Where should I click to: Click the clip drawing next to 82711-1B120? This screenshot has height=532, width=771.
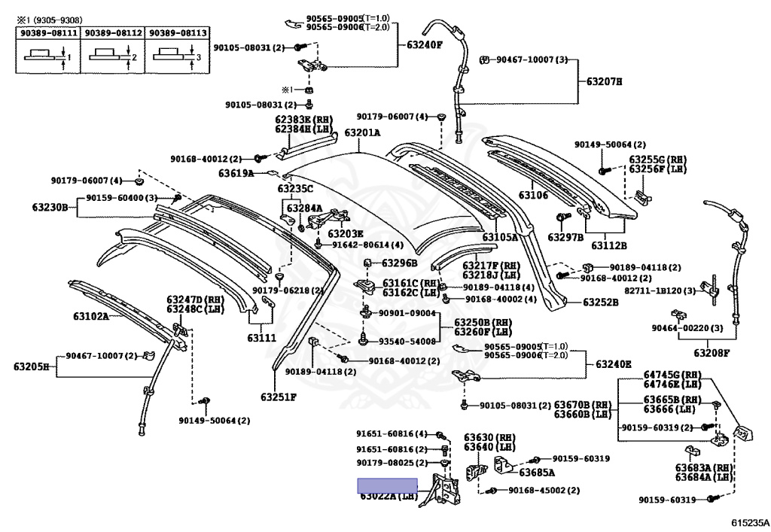[705, 288]
